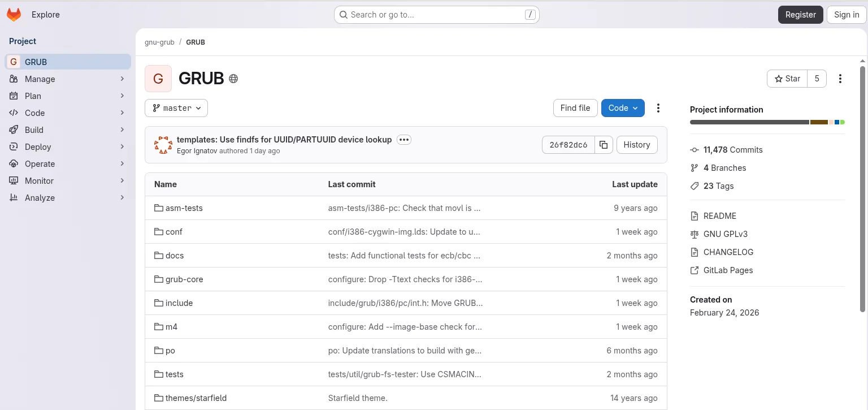This screenshot has width=868, height=410.
Task: Open the asm-tests folder
Action: point(184,208)
